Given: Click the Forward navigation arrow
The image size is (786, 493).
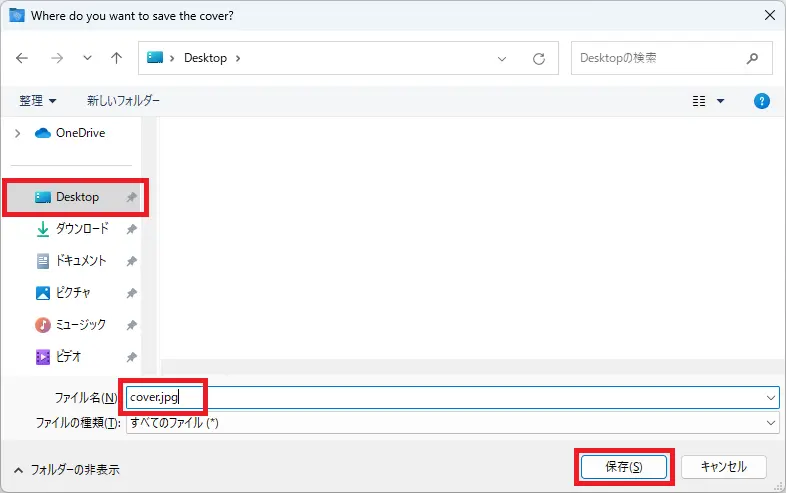Looking at the screenshot, I should [x=56, y=58].
